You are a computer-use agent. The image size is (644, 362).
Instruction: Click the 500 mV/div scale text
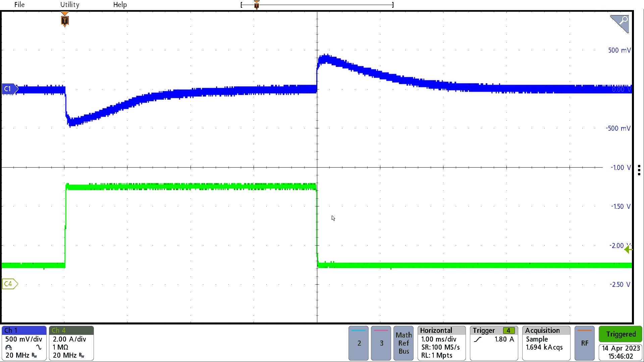point(24,339)
